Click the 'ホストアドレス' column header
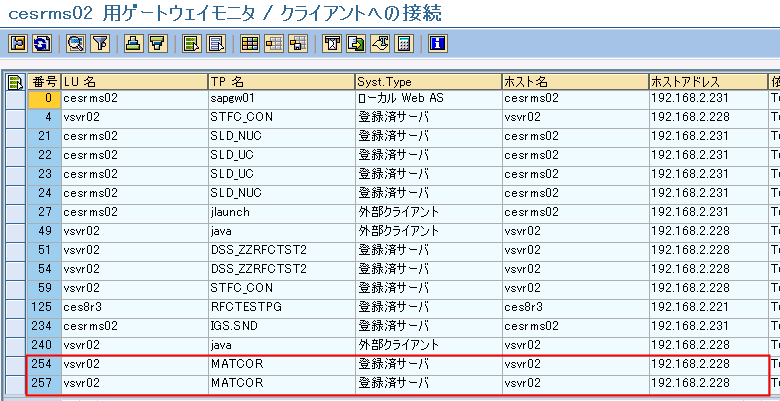This screenshot has height=401, width=780. [706, 82]
